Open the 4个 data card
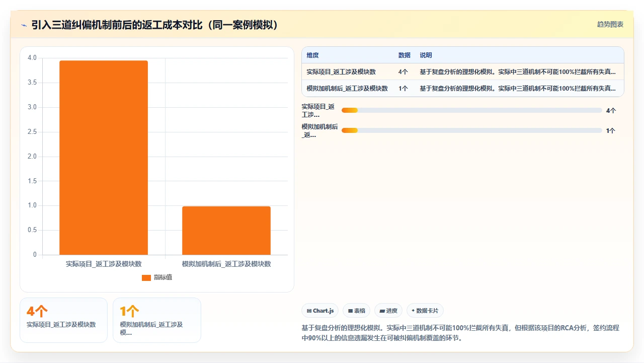This screenshot has width=644, height=363. pyautogui.click(x=63, y=320)
